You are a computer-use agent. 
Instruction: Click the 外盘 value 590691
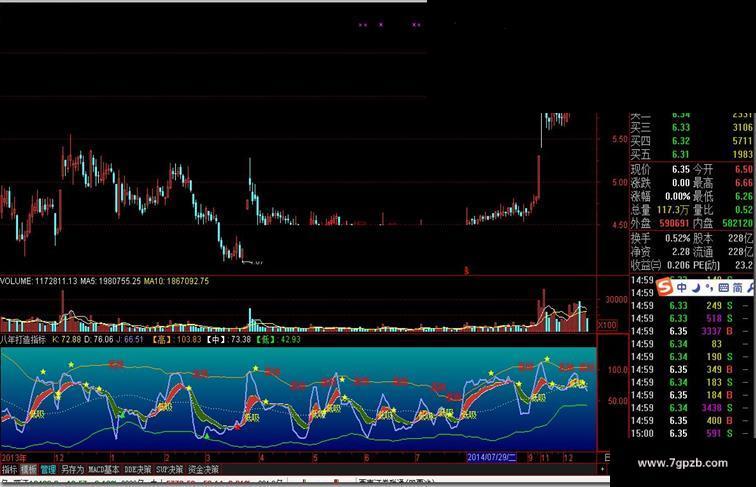pyautogui.click(x=674, y=223)
